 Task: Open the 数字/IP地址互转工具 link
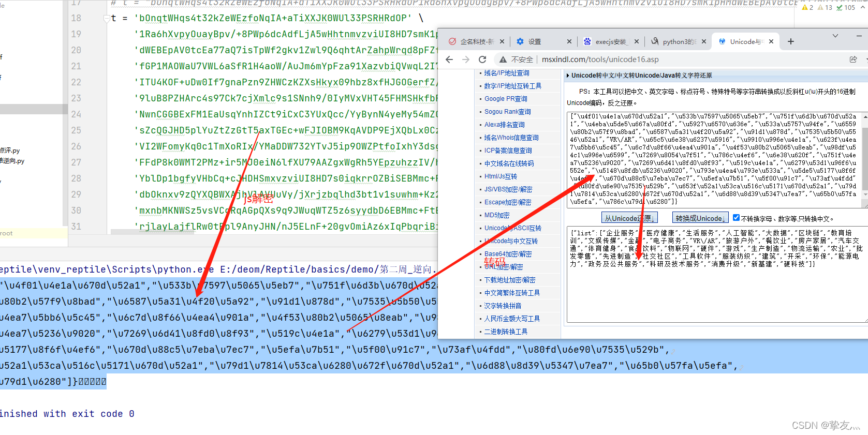tap(512, 86)
